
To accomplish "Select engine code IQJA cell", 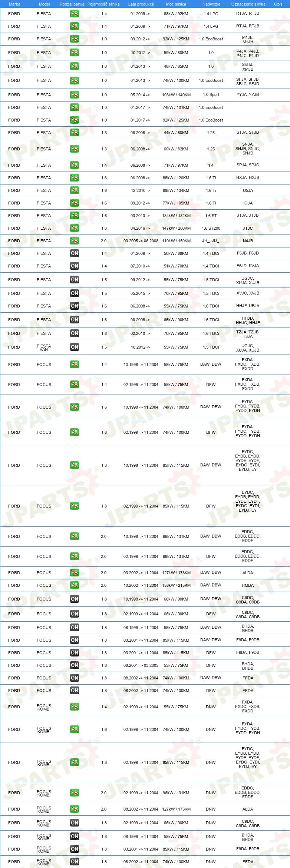I will pyautogui.click(x=248, y=203).
